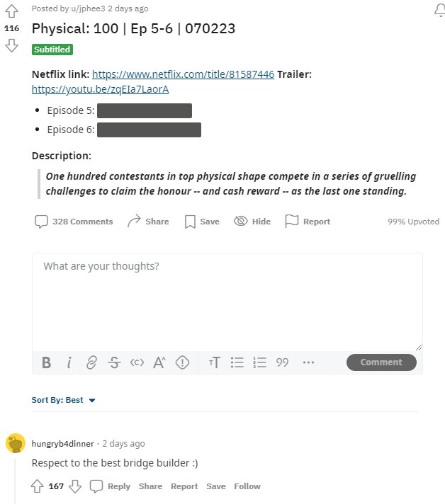The image size is (445, 504).
Task: Apply superscript formatting
Action: [159, 362]
